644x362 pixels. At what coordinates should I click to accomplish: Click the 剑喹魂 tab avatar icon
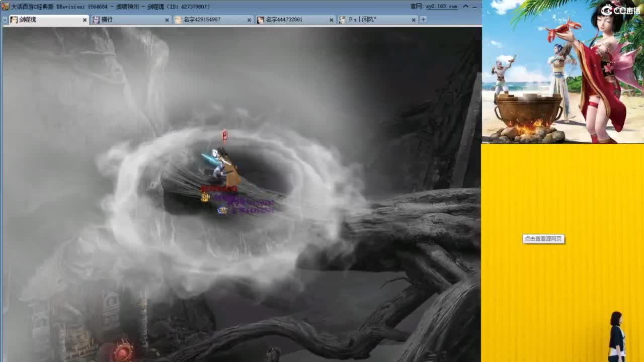tap(14, 20)
